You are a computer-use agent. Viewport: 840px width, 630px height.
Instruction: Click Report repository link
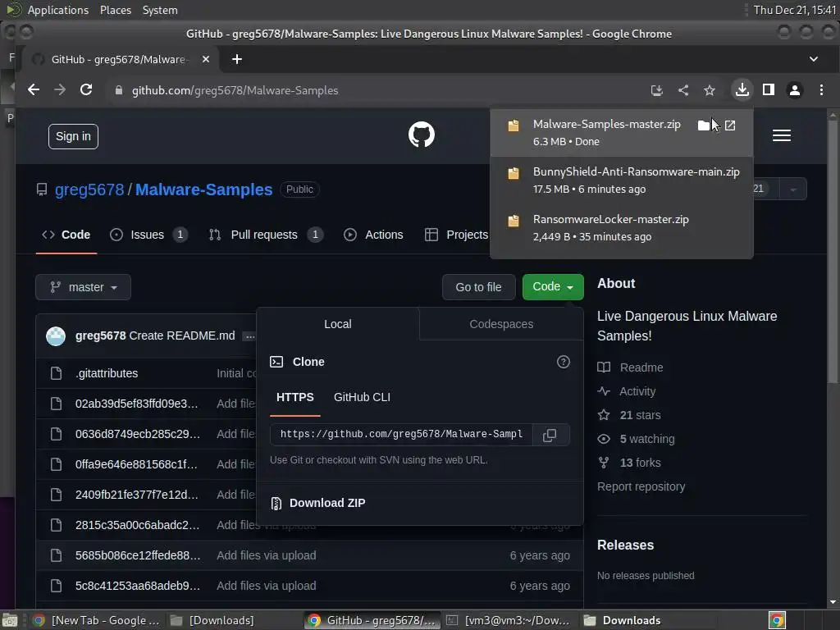pos(641,486)
